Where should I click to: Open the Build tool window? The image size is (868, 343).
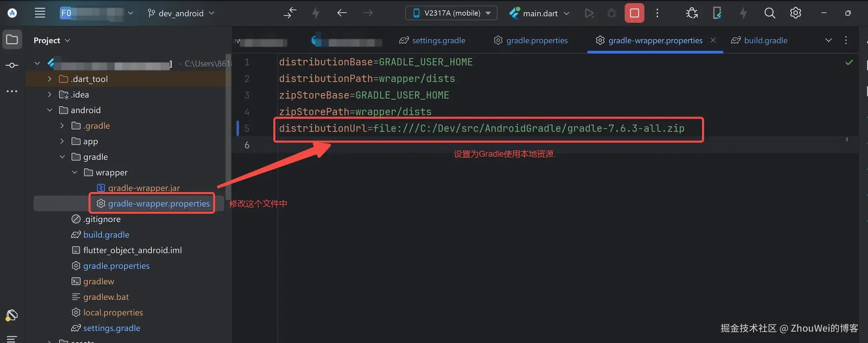tap(12, 315)
